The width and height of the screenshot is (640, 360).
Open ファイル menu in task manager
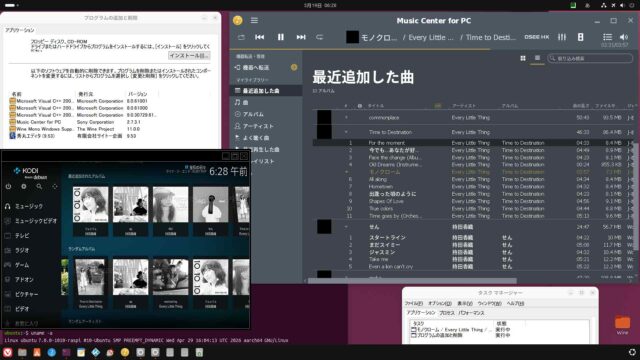(413, 304)
